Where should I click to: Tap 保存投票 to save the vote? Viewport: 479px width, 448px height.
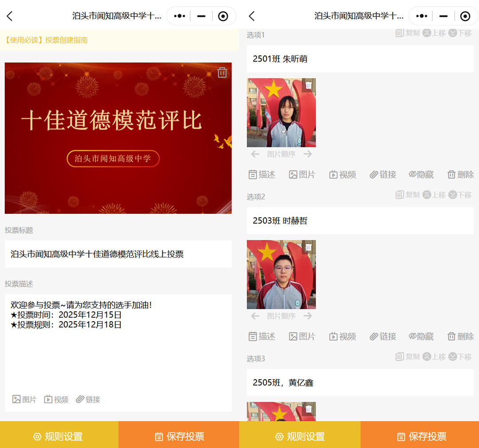(178, 436)
